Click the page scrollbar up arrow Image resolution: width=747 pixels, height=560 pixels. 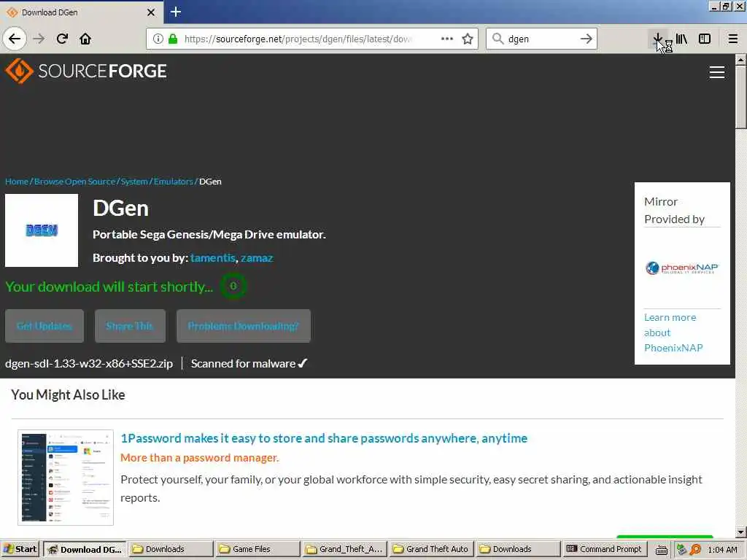[x=741, y=60]
